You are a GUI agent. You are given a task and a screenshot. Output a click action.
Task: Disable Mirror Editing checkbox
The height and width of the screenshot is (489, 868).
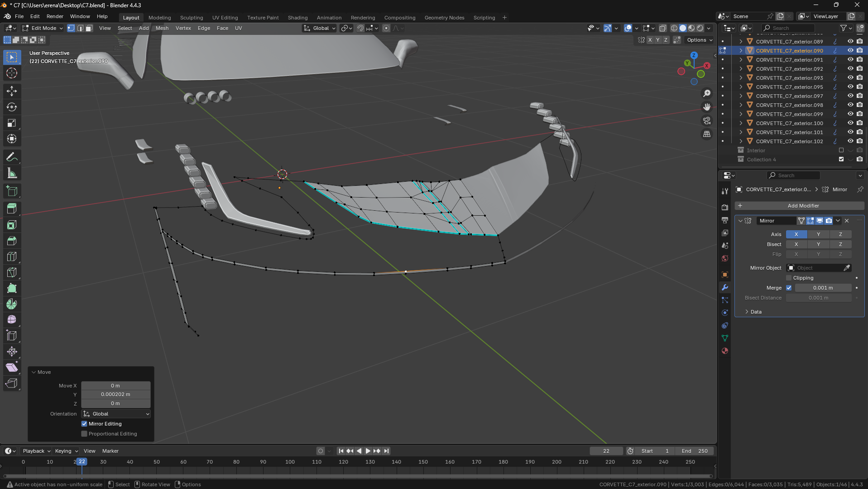(x=84, y=424)
